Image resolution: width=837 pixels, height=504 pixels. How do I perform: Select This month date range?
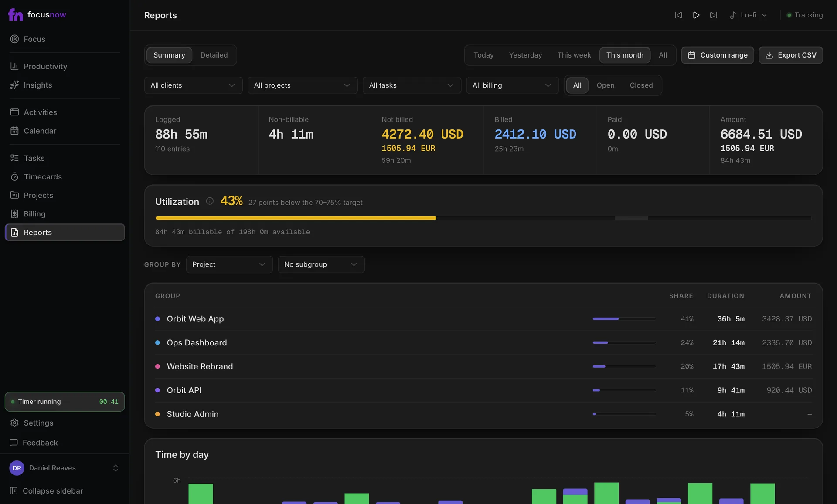click(625, 55)
